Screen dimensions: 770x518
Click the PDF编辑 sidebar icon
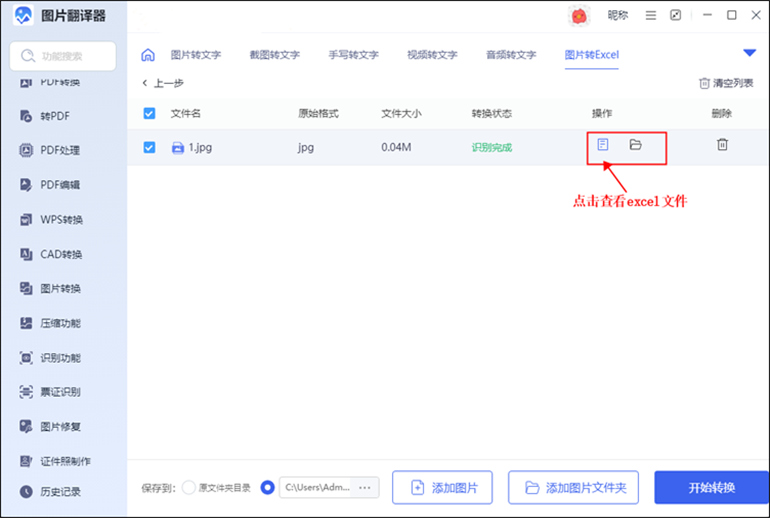[26, 185]
